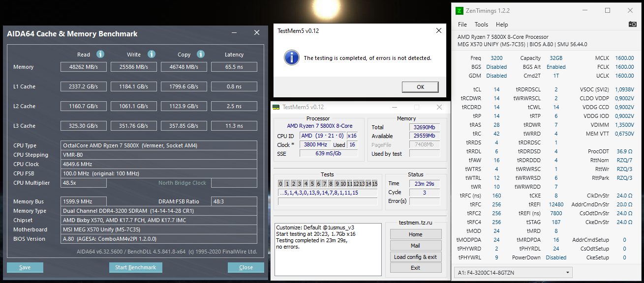Click L1 Cache Read value 2337.2 GB/s
The image size is (644, 283).
(84, 86)
